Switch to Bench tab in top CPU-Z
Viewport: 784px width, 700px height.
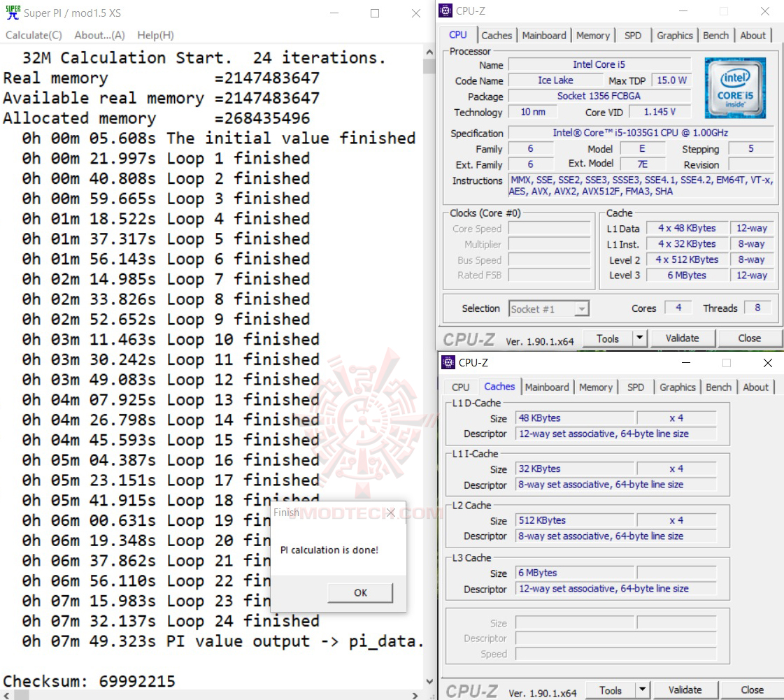715,36
